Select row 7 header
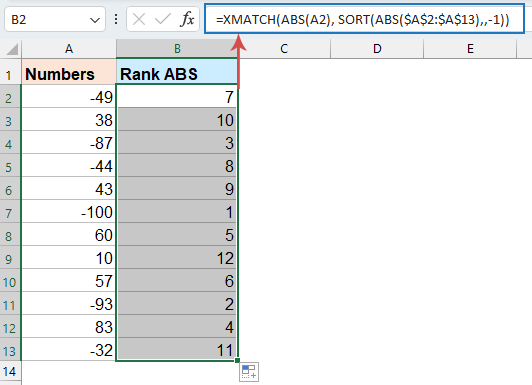532x385 pixels. coord(10,211)
